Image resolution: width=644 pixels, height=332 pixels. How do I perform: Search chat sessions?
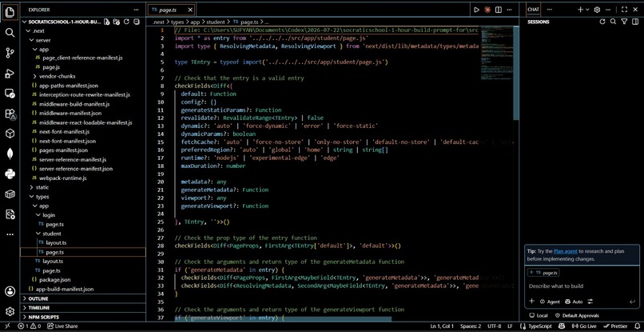pos(613,22)
